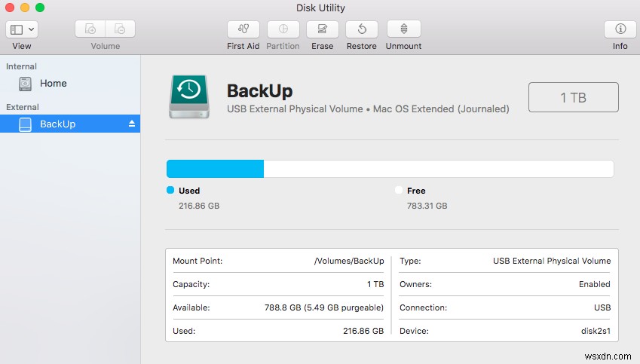This screenshot has height=364, width=640.
Task: Eject BackUp using the sidebar eject icon
Action: tap(131, 124)
